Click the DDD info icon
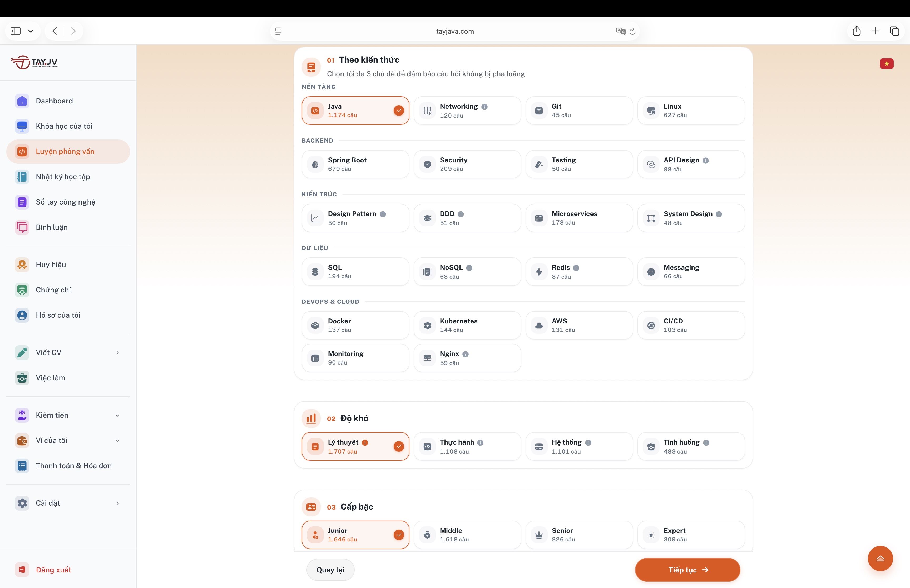 461,214
